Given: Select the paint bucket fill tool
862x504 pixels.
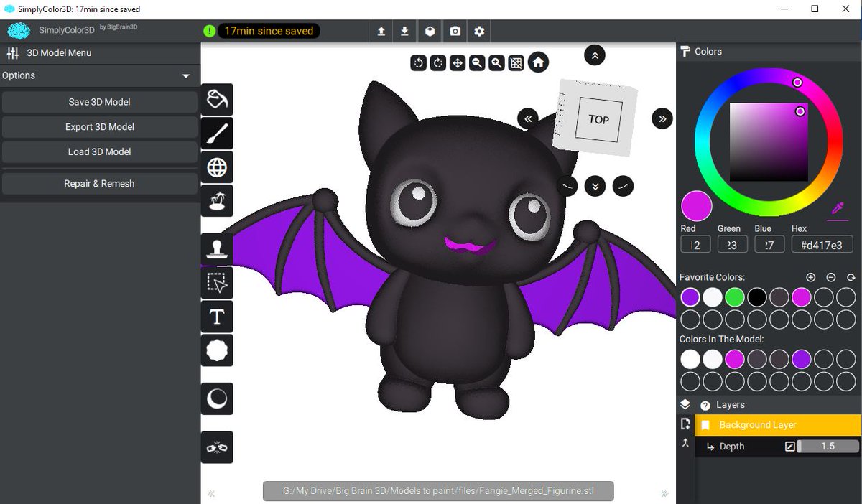Looking at the screenshot, I should [217, 99].
